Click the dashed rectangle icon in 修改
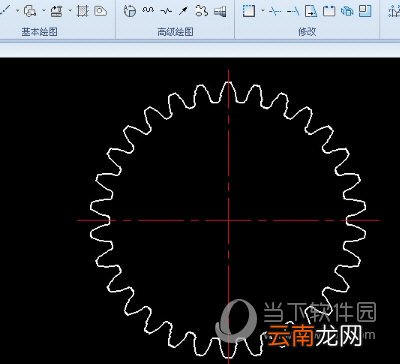 tap(249, 11)
